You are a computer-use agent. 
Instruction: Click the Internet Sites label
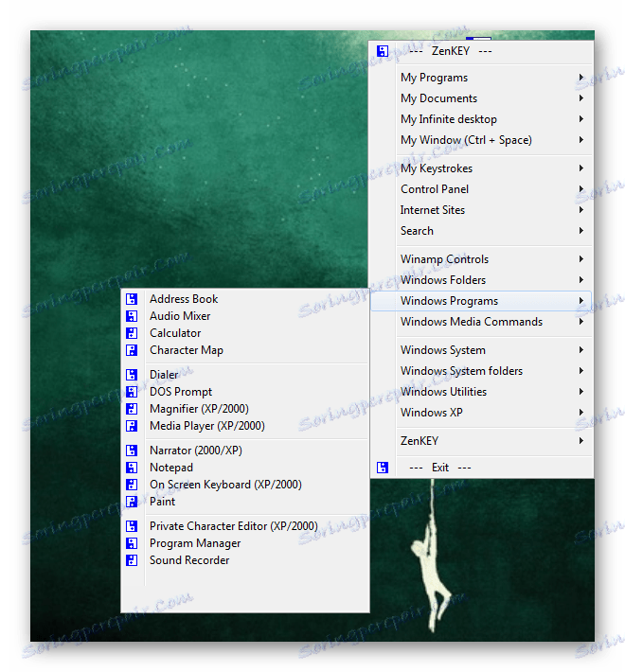[x=433, y=210]
